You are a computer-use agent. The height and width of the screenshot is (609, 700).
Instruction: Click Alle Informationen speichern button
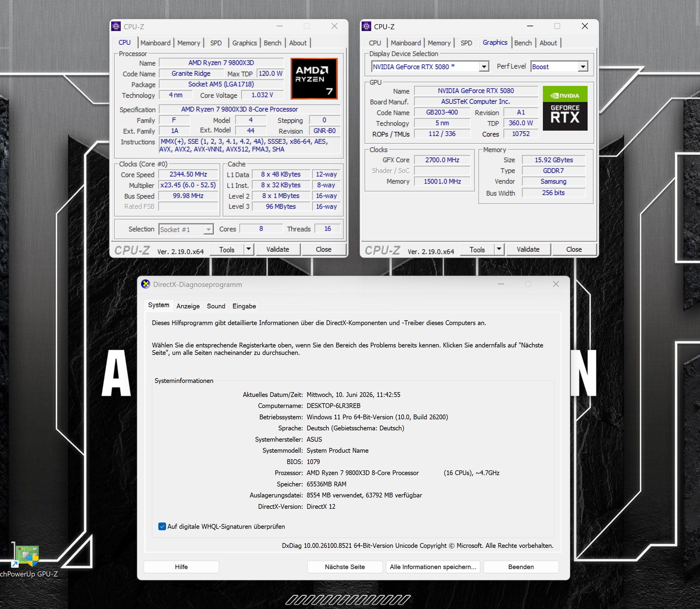coord(433,567)
